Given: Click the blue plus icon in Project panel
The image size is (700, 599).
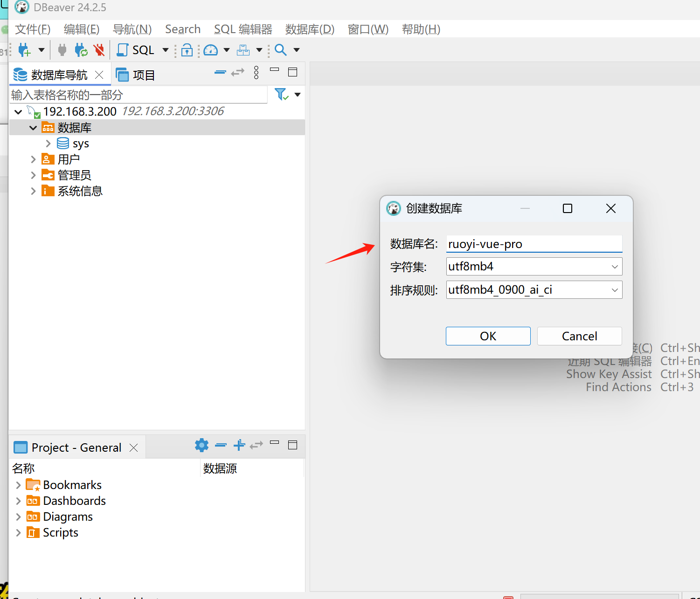Looking at the screenshot, I should pyautogui.click(x=239, y=445).
